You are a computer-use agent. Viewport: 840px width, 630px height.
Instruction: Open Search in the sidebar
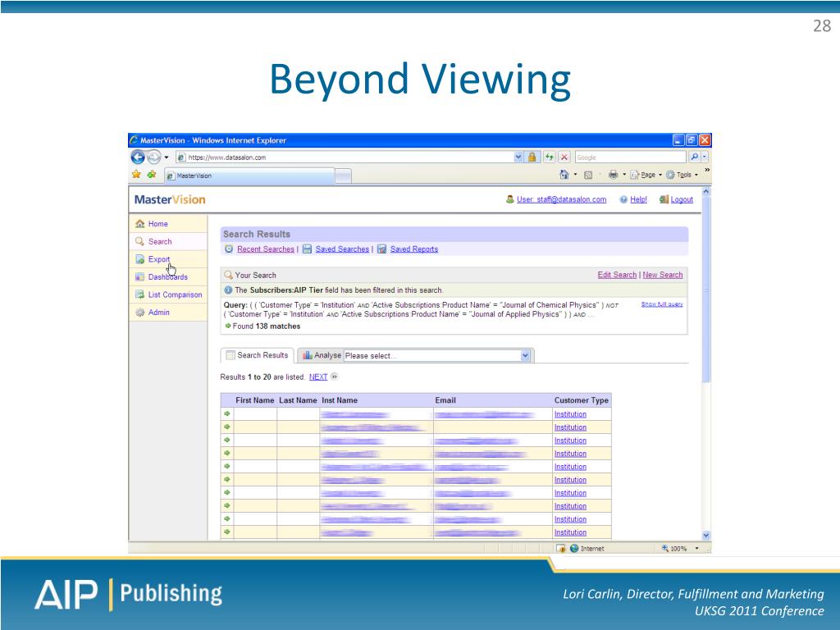click(x=160, y=242)
